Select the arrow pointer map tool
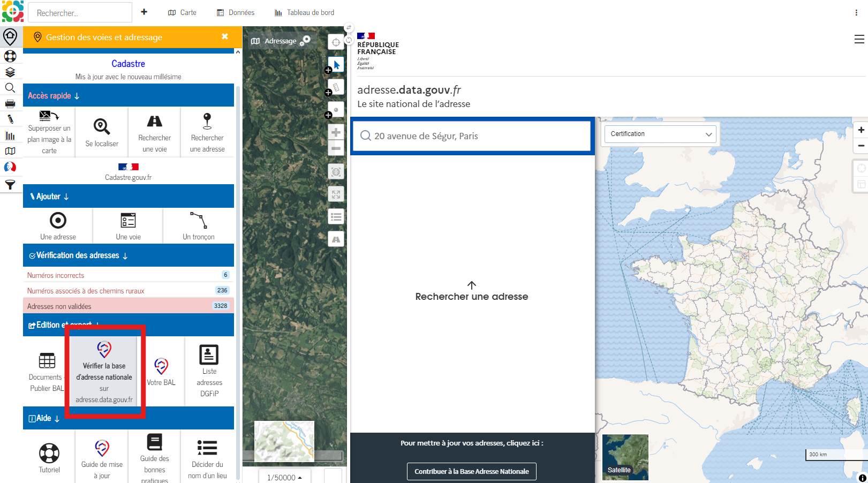 click(x=336, y=65)
